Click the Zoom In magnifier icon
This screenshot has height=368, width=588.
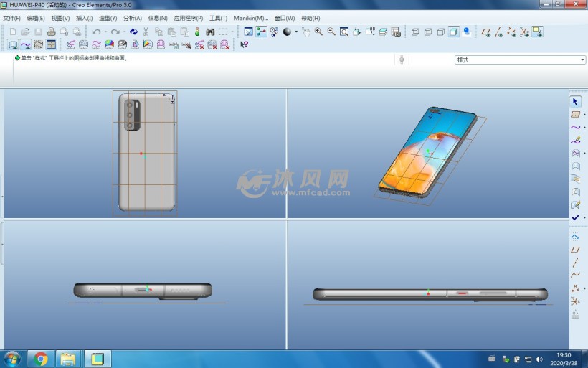(318, 32)
